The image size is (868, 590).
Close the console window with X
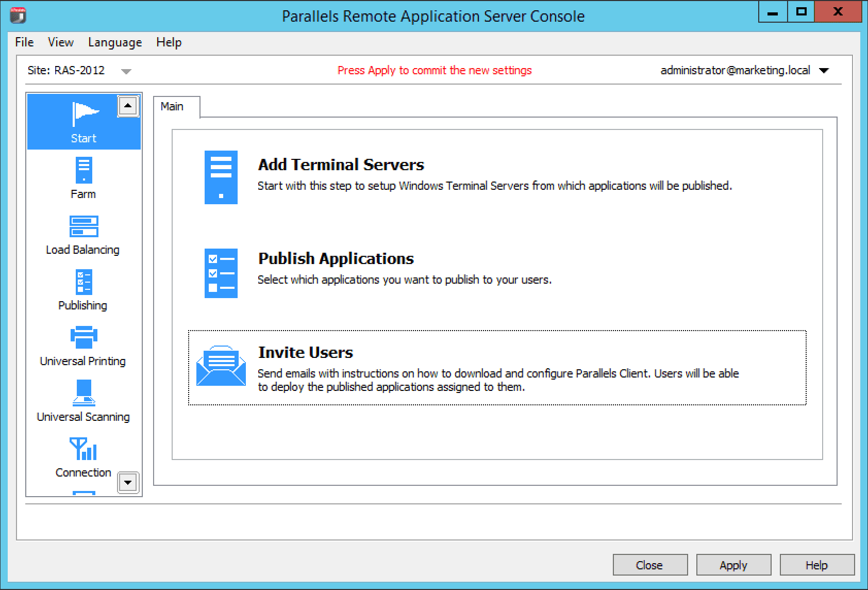tap(838, 12)
